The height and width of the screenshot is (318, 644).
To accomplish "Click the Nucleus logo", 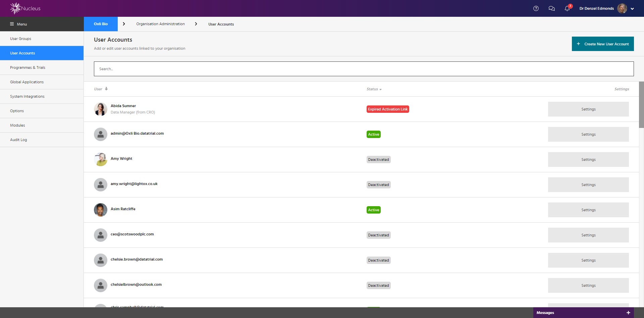I will (x=25, y=8).
